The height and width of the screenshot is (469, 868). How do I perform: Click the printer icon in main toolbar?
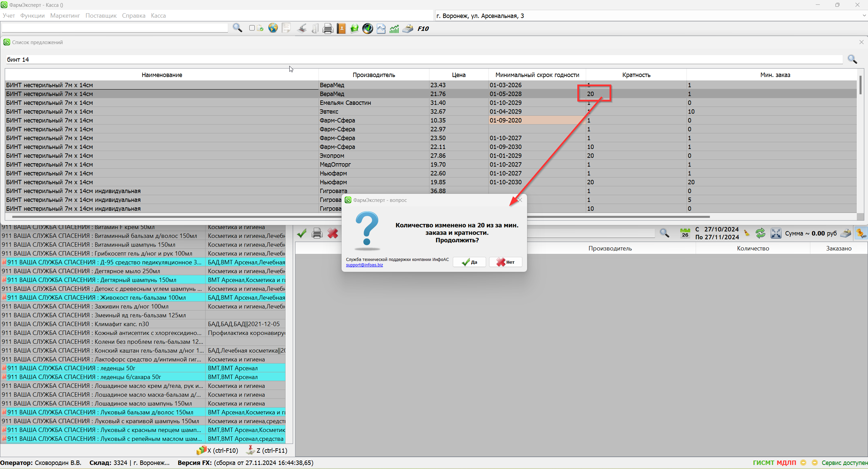328,29
